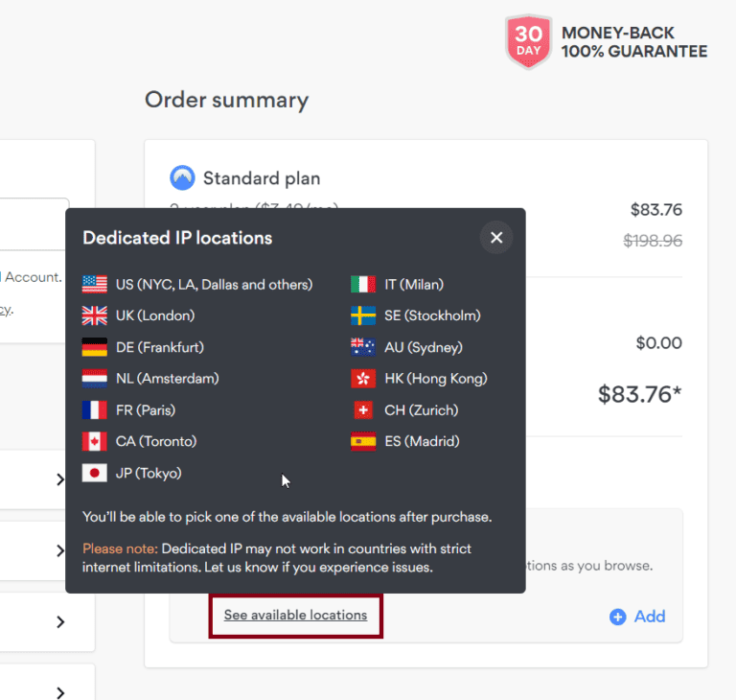Click the Sweden flag icon
The height and width of the screenshot is (700, 736).
(x=362, y=315)
